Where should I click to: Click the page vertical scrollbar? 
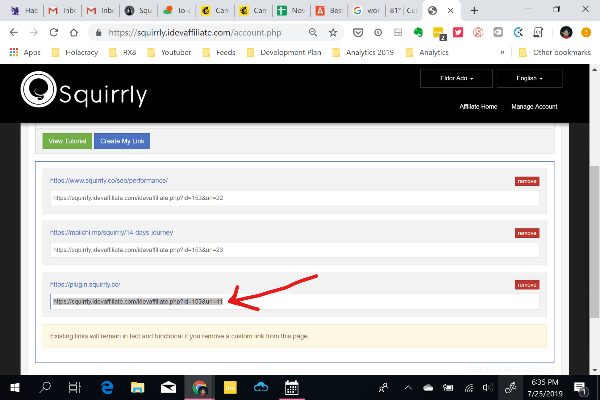pyautogui.click(x=594, y=241)
